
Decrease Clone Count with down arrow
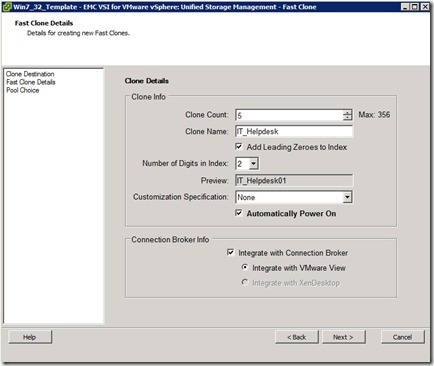click(347, 118)
